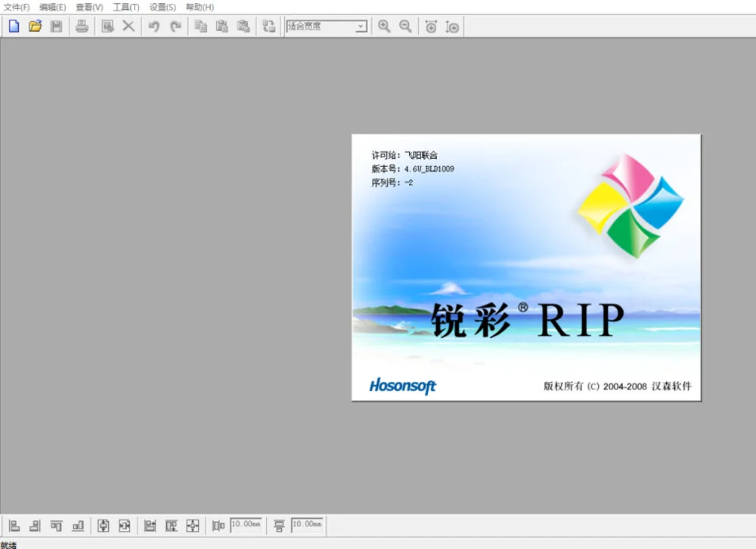Create a new document with the blank page icon
Viewport: 756px width, 549px height.
(x=14, y=26)
